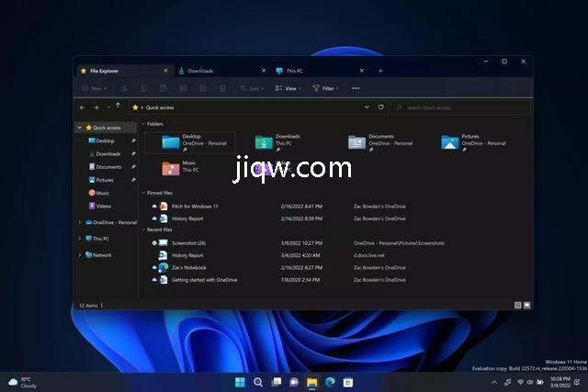This screenshot has width=588, height=392.
Task: Click the Search Quick access field
Action: tap(460, 107)
